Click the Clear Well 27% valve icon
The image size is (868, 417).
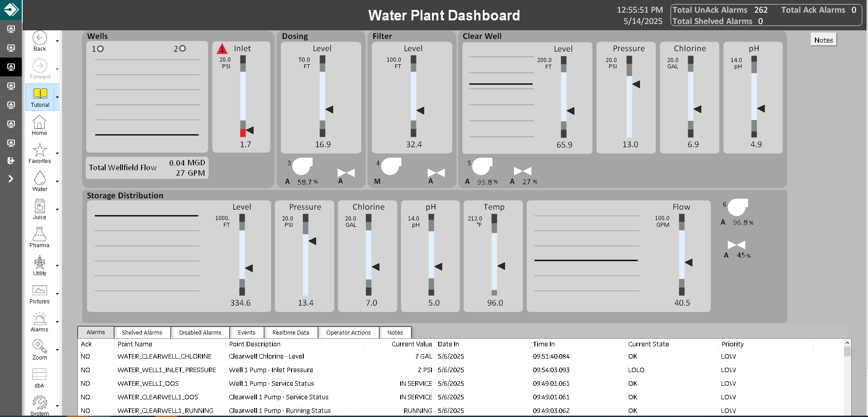[523, 171]
